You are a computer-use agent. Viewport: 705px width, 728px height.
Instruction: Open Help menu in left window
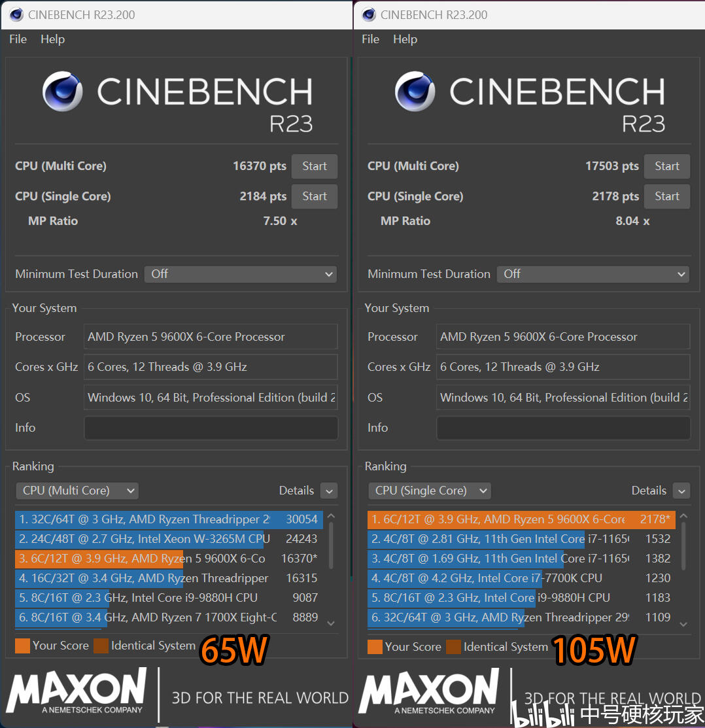click(x=52, y=39)
